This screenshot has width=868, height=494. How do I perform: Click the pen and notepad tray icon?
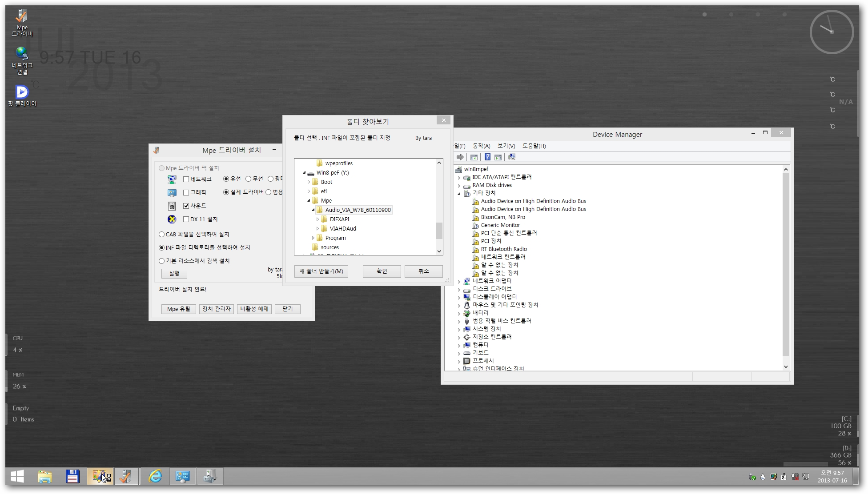click(x=784, y=477)
